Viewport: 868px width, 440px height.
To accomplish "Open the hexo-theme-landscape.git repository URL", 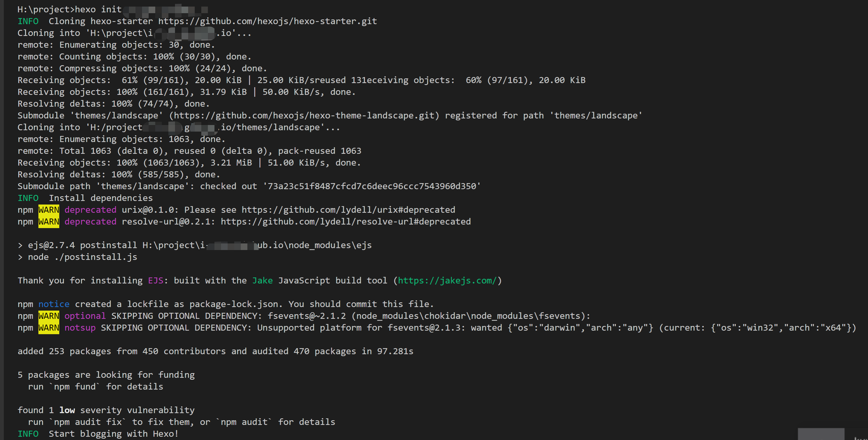I will click(x=304, y=116).
